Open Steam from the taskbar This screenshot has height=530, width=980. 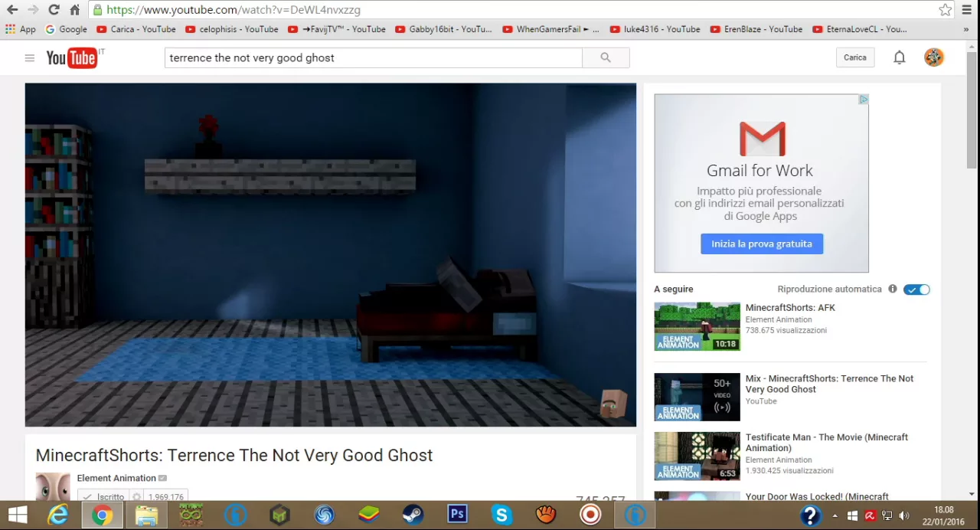(413, 515)
